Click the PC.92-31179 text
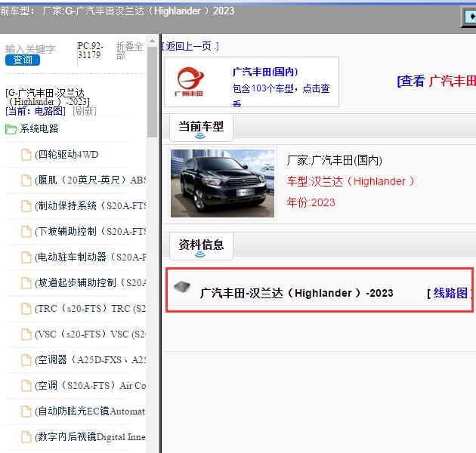Viewport: 476px width, 453px height. (90, 51)
